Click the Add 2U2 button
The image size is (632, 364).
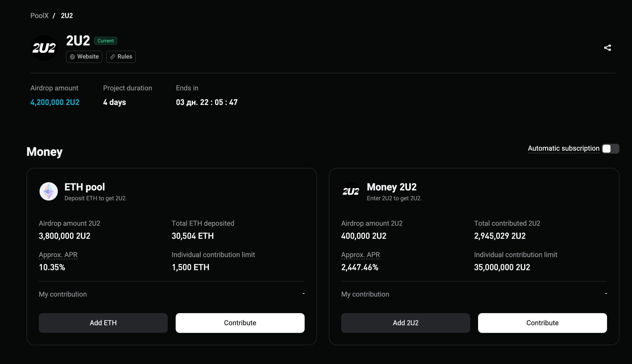point(406,323)
